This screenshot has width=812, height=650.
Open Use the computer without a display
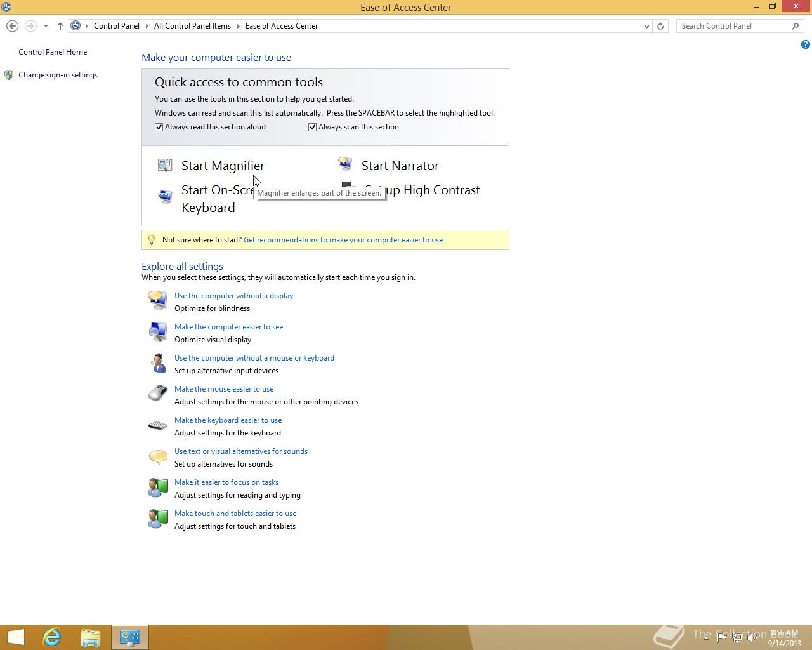233,296
